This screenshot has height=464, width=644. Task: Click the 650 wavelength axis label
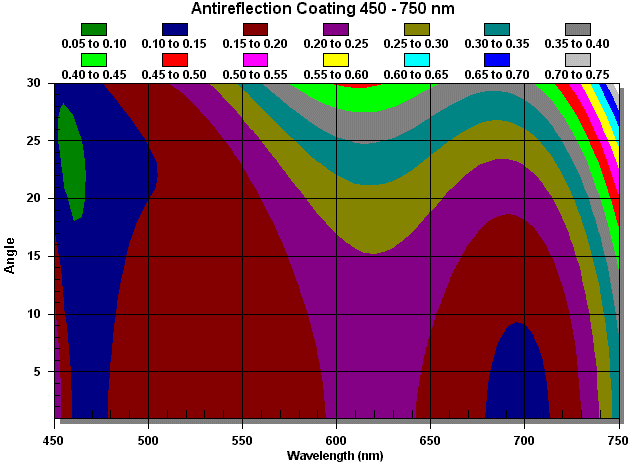pos(430,441)
